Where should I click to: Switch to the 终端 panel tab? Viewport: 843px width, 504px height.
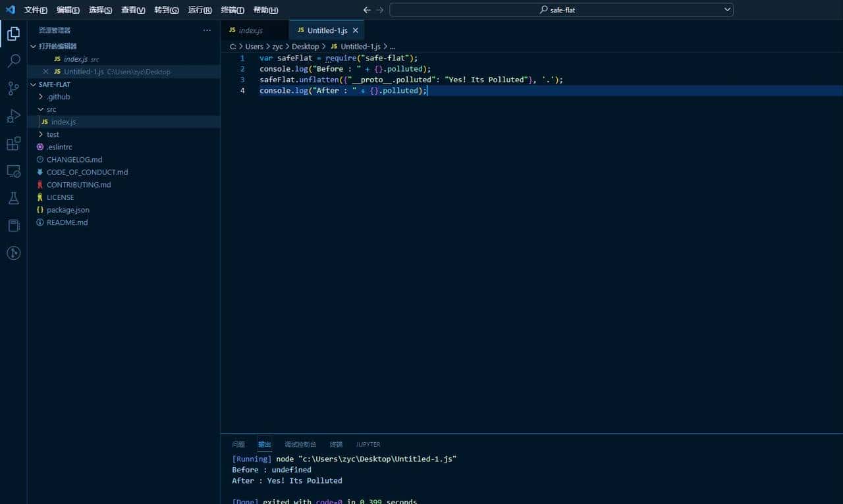336,444
